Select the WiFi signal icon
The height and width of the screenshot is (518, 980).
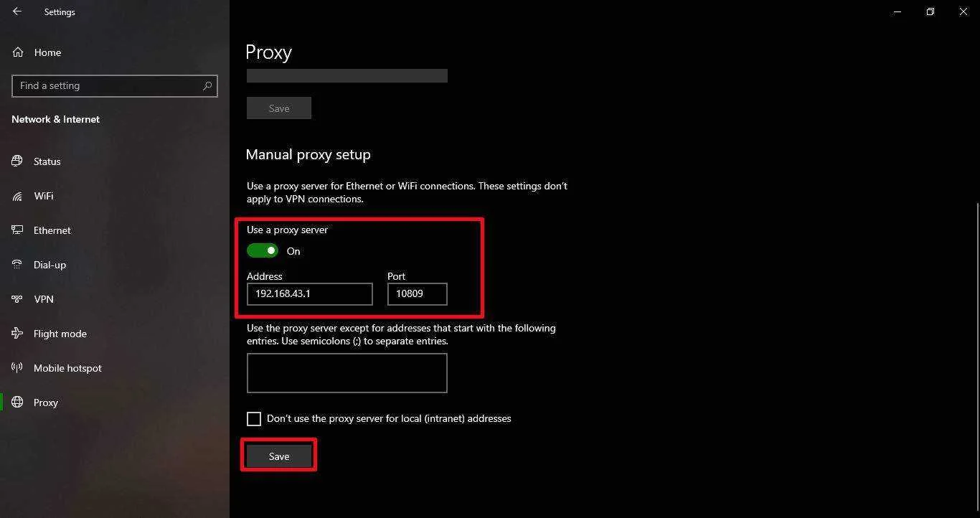pyautogui.click(x=18, y=196)
